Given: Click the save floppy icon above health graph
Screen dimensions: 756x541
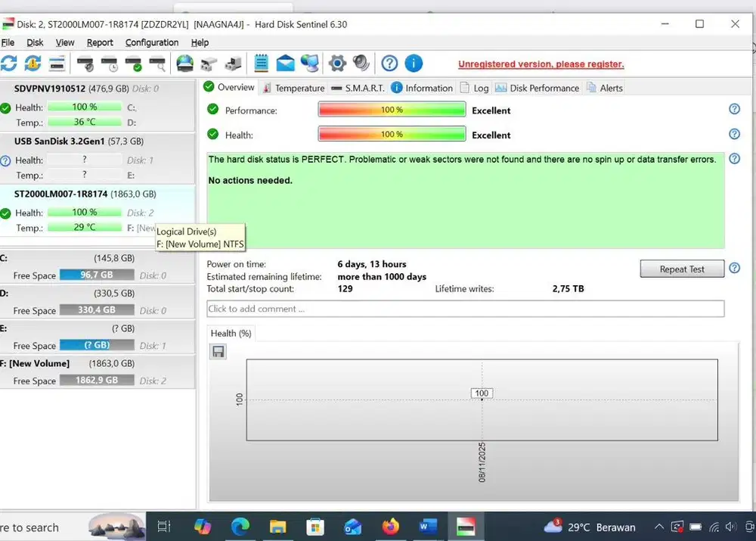Looking at the screenshot, I should [x=218, y=352].
